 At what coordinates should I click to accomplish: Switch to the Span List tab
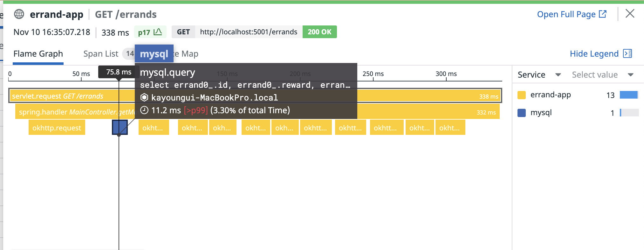coord(101,54)
